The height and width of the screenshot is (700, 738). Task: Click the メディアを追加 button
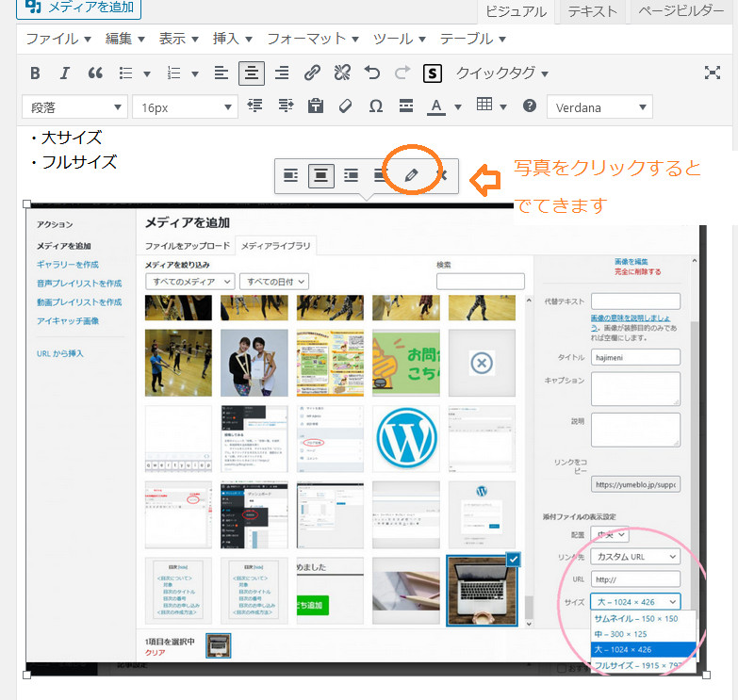pos(78,7)
